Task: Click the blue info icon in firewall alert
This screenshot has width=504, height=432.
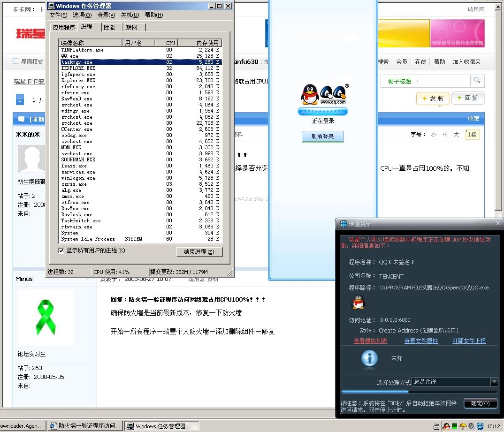Action: [369, 358]
